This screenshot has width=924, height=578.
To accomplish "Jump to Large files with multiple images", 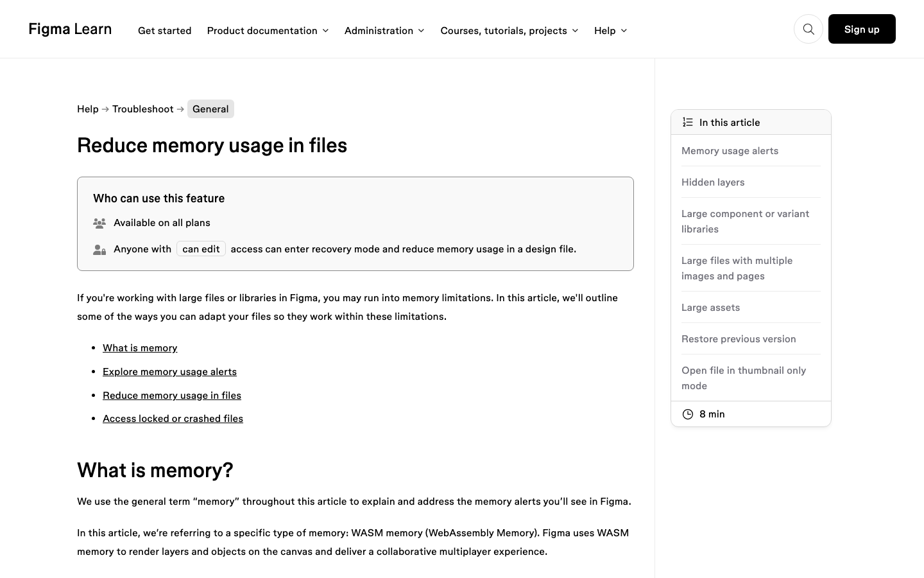I will (x=737, y=268).
